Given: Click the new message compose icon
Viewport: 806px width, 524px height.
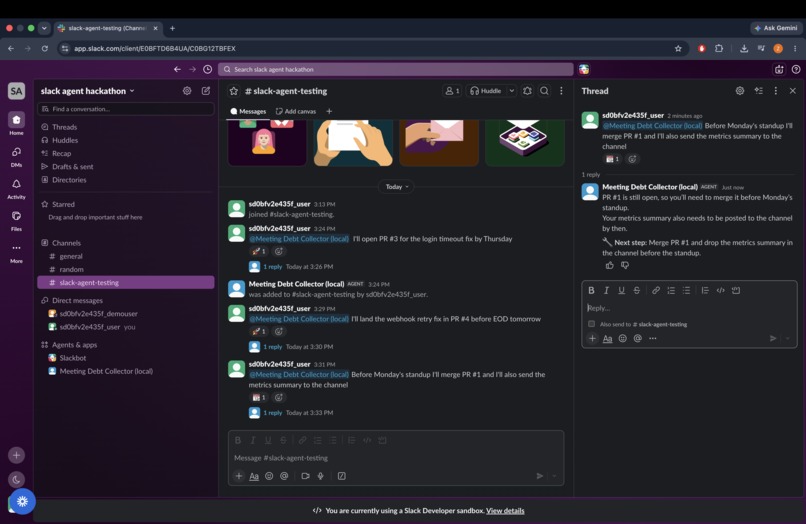Looking at the screenshot, I should pyautogui.click(x=206, y=91).
